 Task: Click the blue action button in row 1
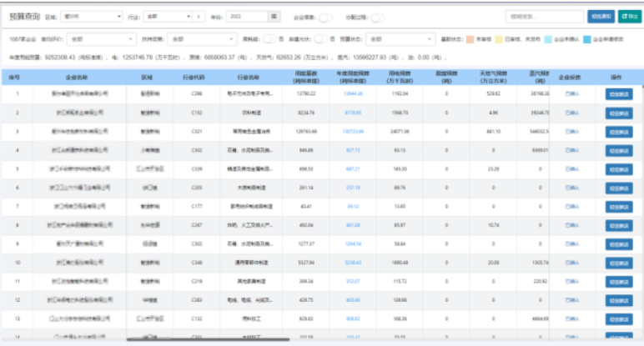pos(619,94)
